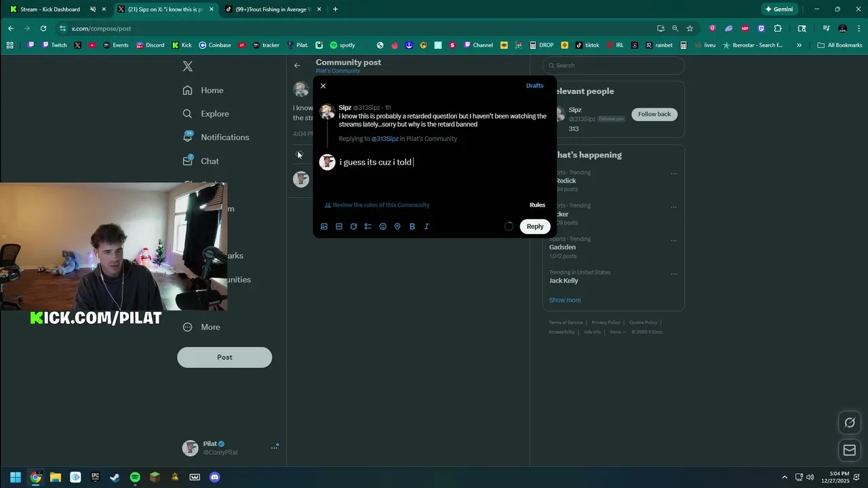Click the reply text field
The image size is (868, 488).
coord(444,163)
